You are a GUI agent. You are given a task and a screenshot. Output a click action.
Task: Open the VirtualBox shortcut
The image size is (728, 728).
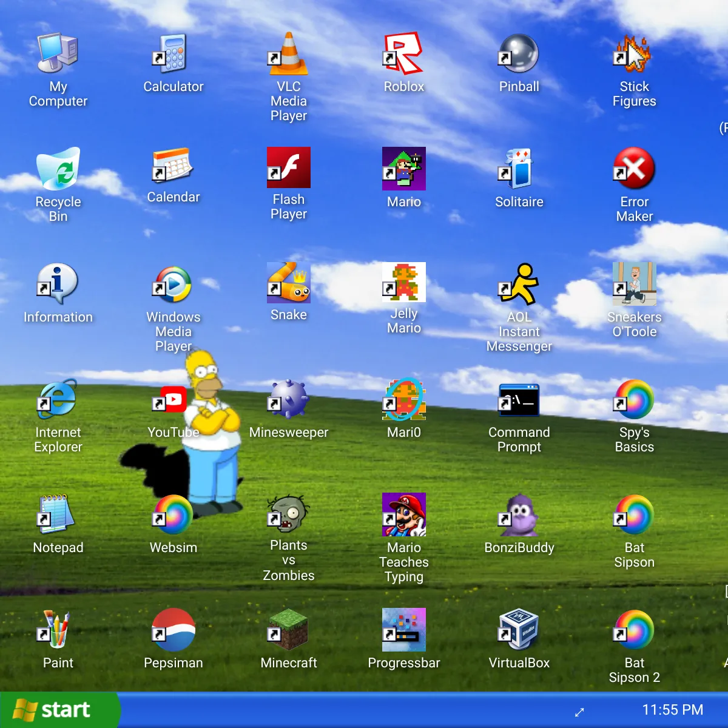pyautogui.click(x=519, y=630)
